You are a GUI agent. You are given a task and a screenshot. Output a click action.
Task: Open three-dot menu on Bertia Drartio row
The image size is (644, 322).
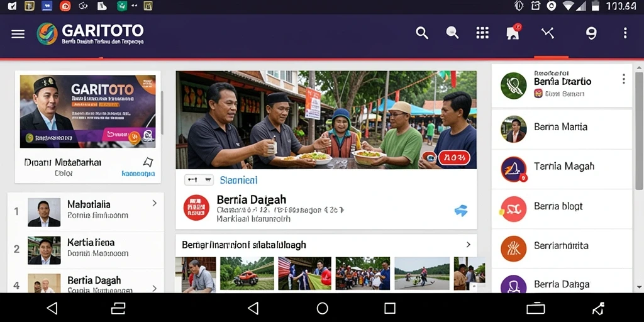[x=623, y=79]
